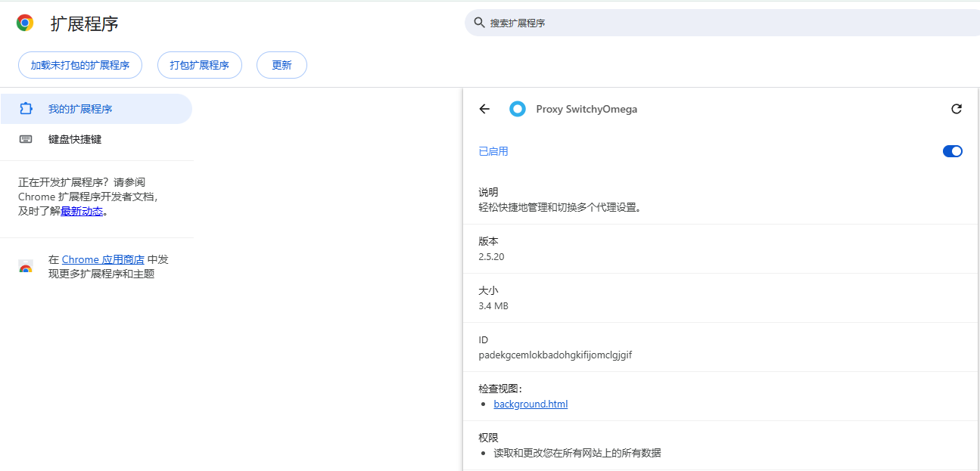Click the 权限 section label

point(489,438)
